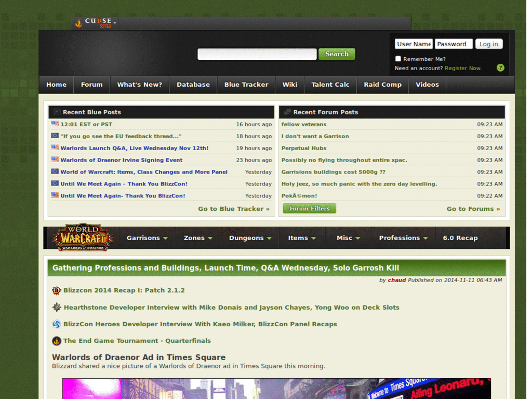Enable the Remember Me checkbox

[398, 59]
